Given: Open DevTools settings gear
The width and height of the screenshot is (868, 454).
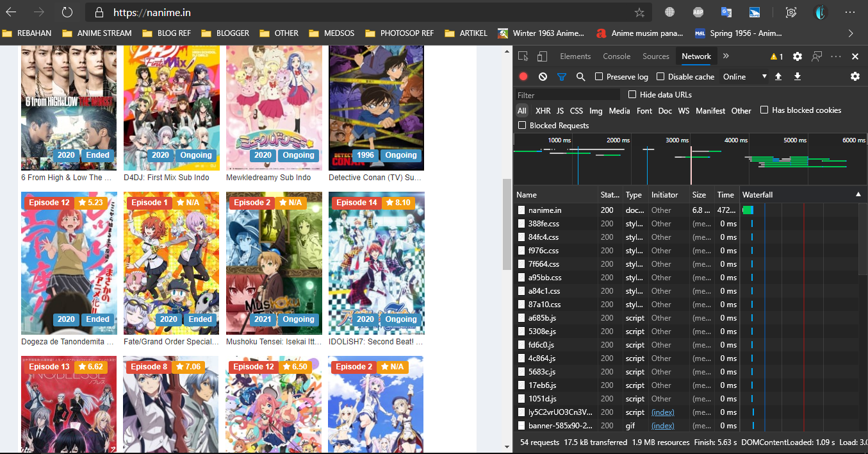Looking at the screenshot, I should 798,56.
